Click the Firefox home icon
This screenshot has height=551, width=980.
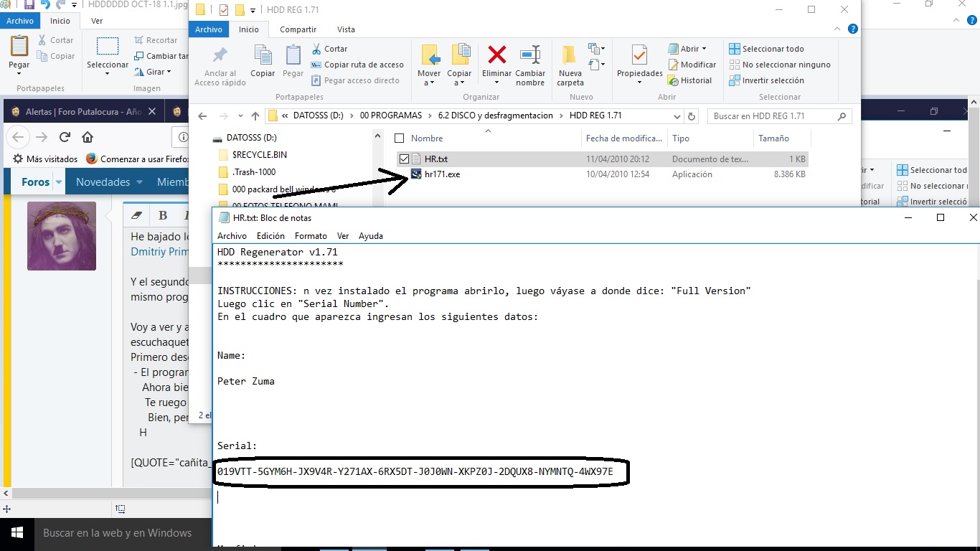tap(88, 137)
